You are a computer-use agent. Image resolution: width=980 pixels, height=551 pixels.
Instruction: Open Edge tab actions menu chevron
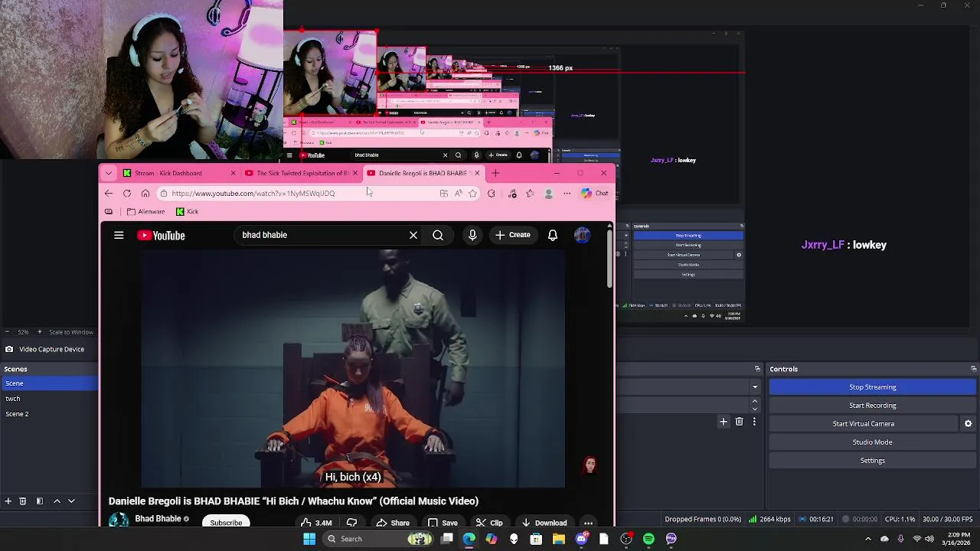point(109,173)
